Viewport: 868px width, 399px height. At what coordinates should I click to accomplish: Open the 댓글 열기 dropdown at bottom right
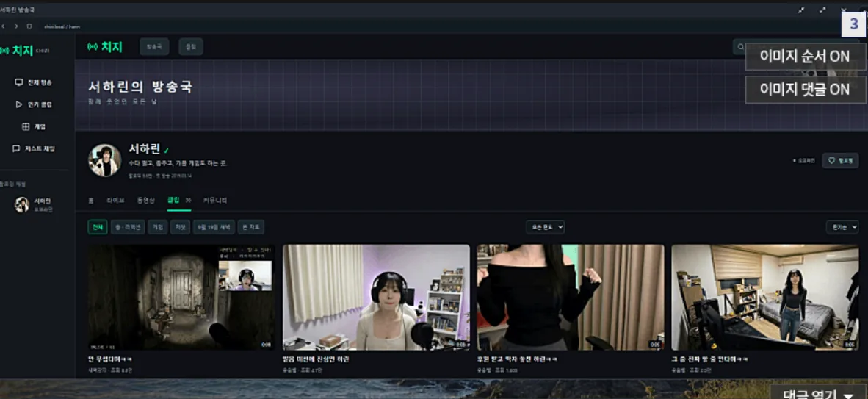tap(818, 392)
